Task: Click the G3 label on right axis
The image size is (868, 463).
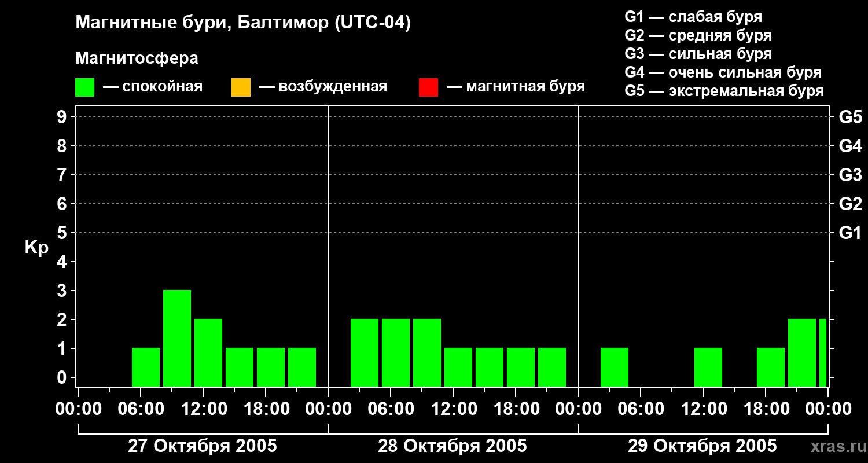Action: coord(851,175)
